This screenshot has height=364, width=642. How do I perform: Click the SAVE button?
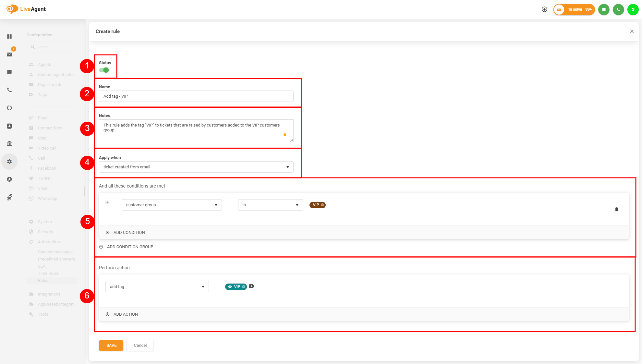(111, 346)
